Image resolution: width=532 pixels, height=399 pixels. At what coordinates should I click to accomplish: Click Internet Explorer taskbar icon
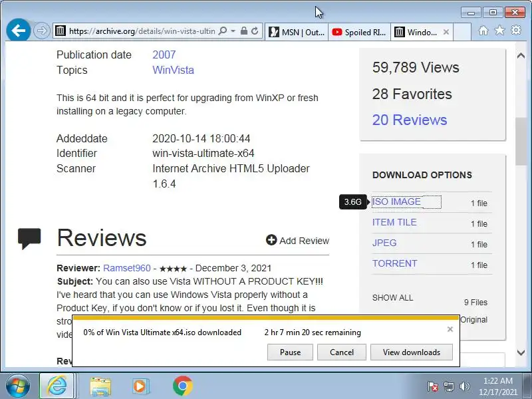pos(57,386)
